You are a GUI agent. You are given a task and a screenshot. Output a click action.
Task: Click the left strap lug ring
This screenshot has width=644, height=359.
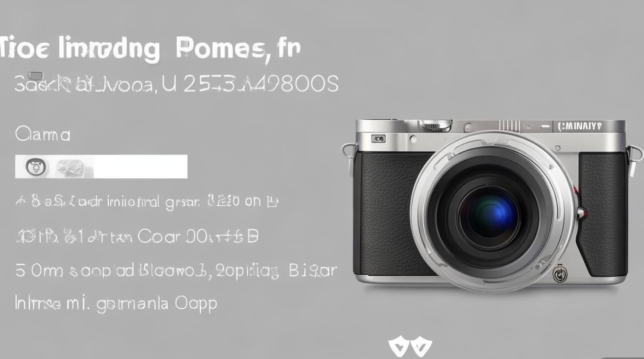349,151
